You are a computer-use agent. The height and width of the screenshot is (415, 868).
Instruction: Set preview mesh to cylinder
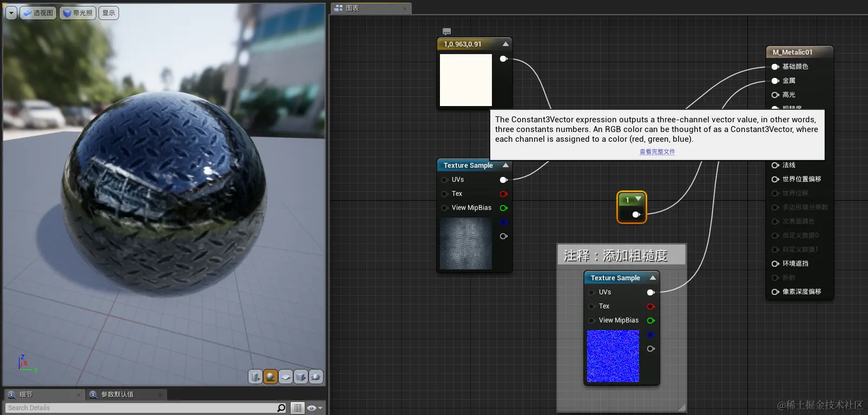pos(255,377)
